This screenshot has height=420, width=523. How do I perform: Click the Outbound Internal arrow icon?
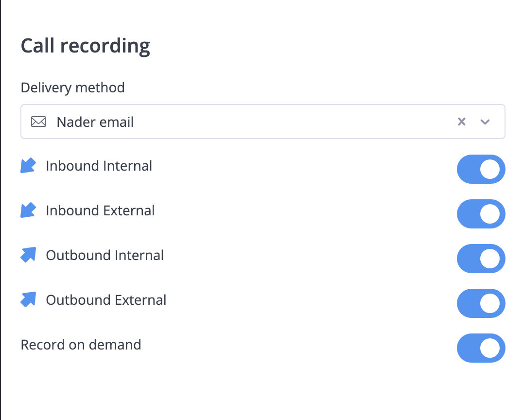tap(28, 255)
